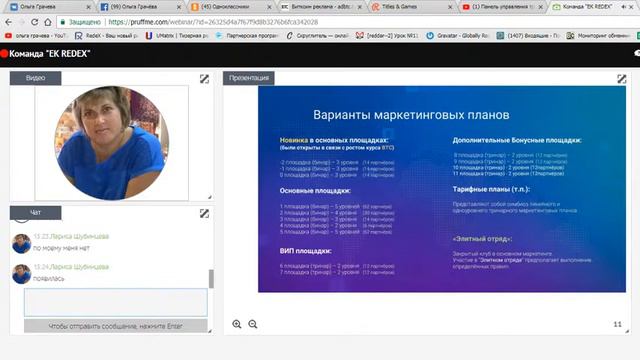Click the sender name on 15:23 message
This screenshot has height=360, width=640.
click(80, 236)
